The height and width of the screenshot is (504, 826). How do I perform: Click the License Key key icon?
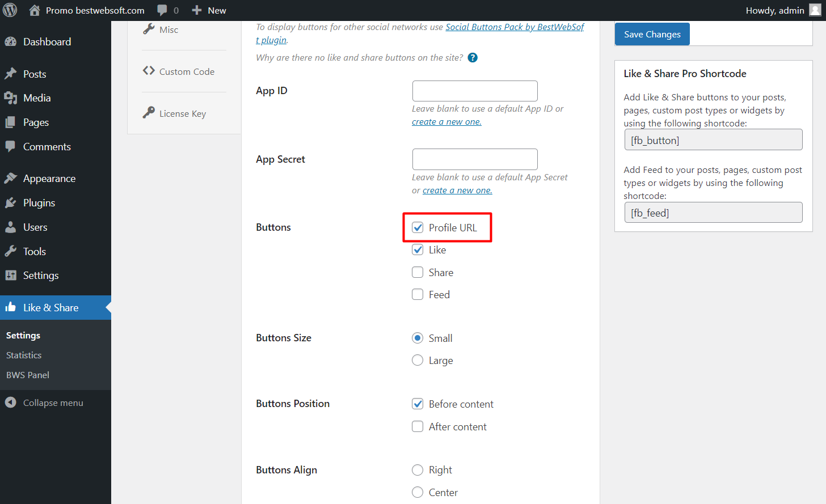149,113
